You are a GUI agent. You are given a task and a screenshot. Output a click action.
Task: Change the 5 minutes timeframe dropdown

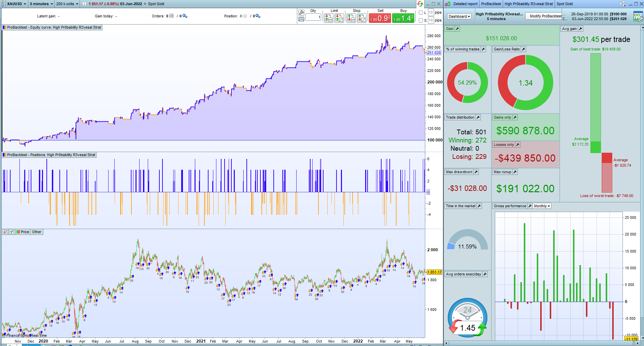point(41,4)
